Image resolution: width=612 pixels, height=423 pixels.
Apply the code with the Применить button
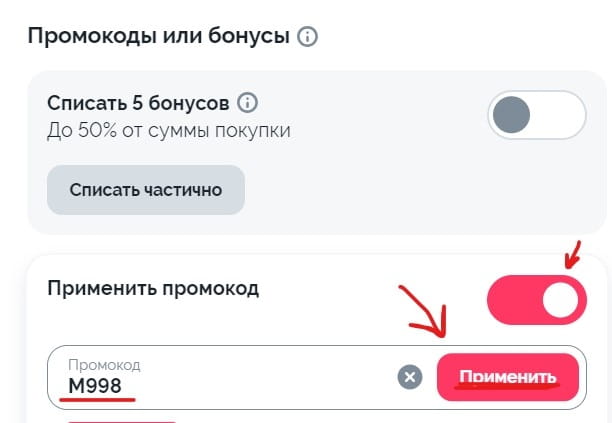pos(507,377)
